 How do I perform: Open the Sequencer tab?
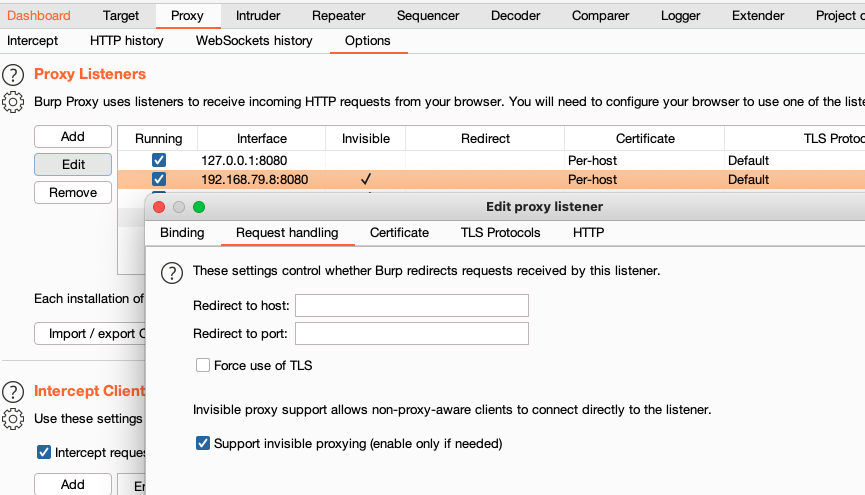coord(428,15)
